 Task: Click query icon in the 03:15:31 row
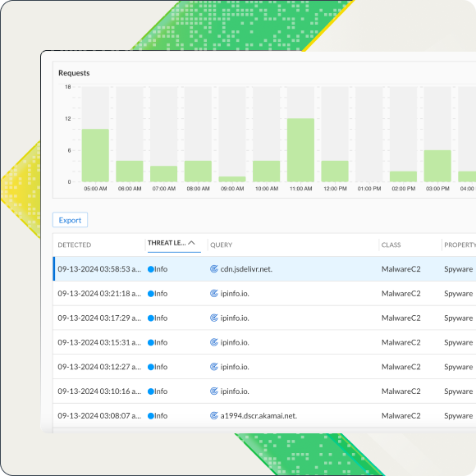pos(214,342)
